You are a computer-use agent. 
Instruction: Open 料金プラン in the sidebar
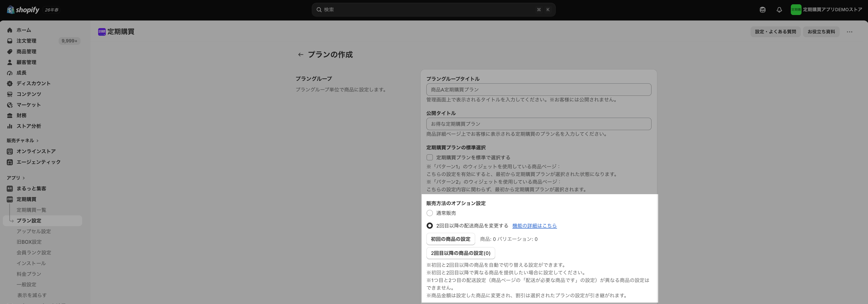(29, 274)
